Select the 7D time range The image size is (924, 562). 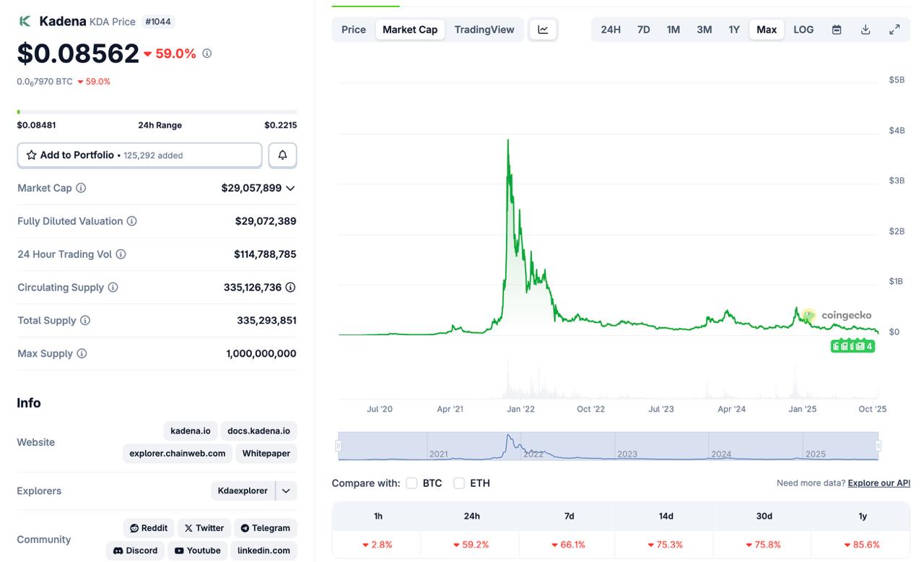(x=643, y=30)
